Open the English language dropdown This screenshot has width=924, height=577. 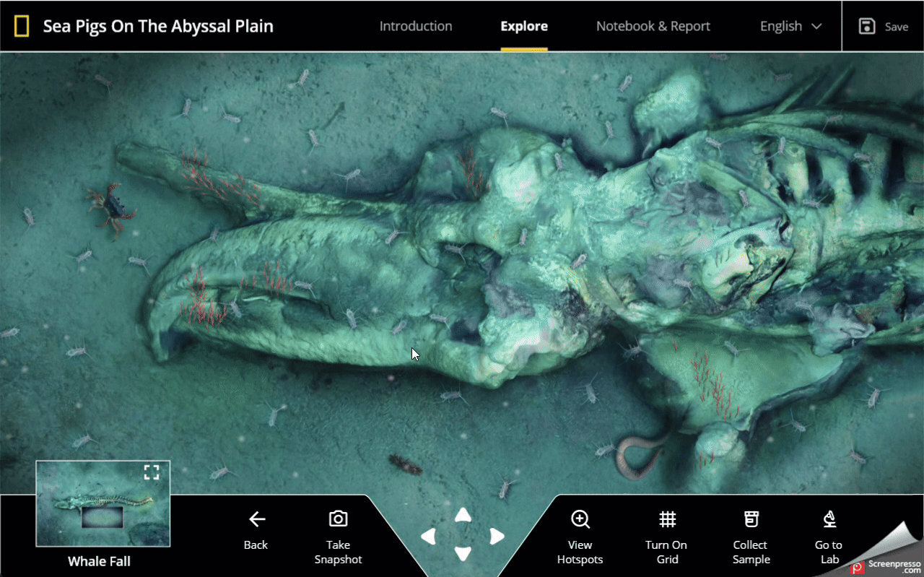(x=791, y=26)
